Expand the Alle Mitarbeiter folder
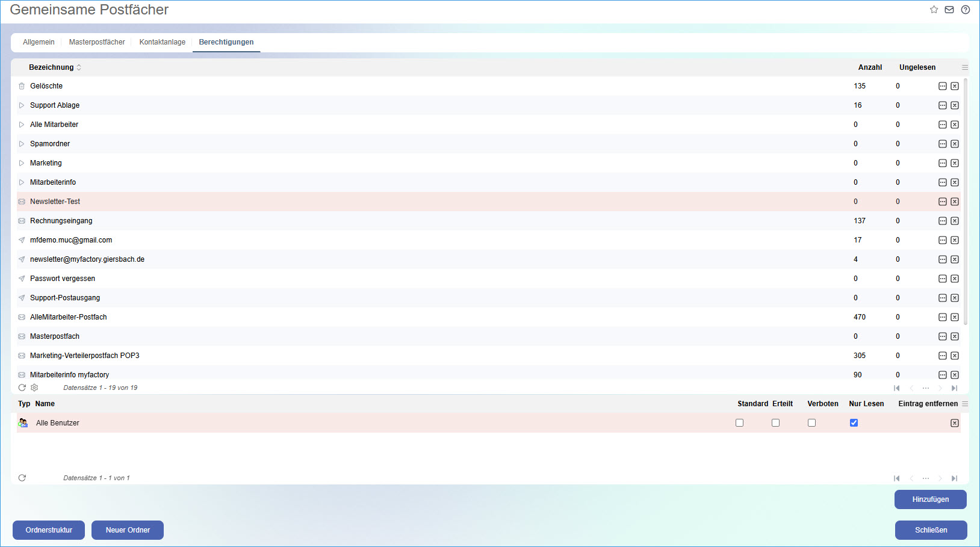Screen dimensions: 980x547 point(22,125)
